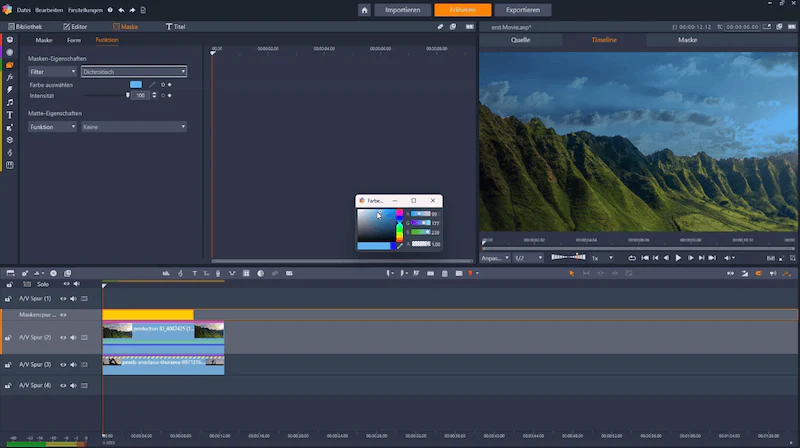Toggle keyframing diamond for Intensität
Viewport: 800px width, 448px height.
[169, 95]
